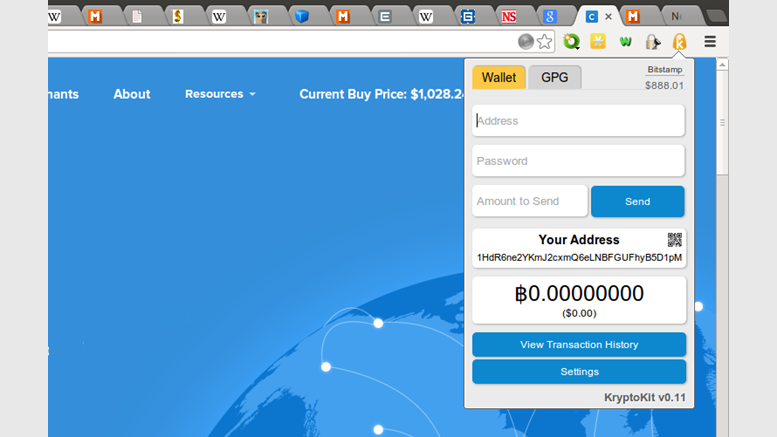Click the ($0.00) dollar balance
The image size is (777, 437).
pyautogui.click(x=579, y=314)
